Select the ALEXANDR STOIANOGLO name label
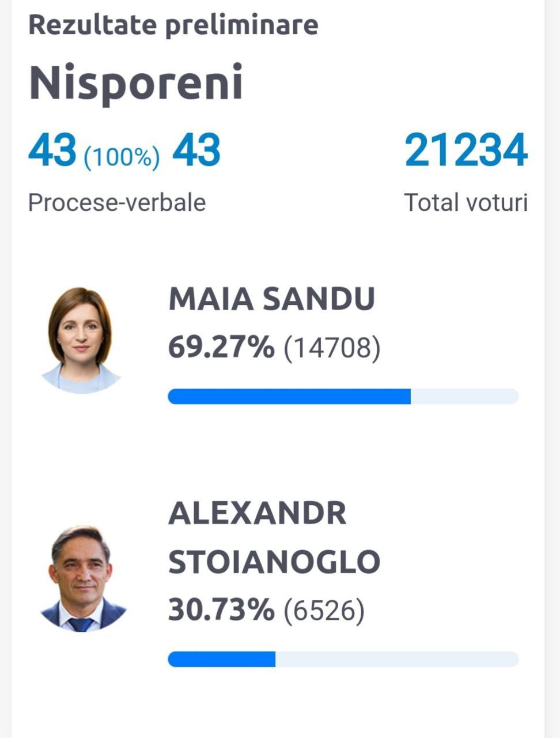The width and height of the screenshot is (560, 738). (274, 537)
